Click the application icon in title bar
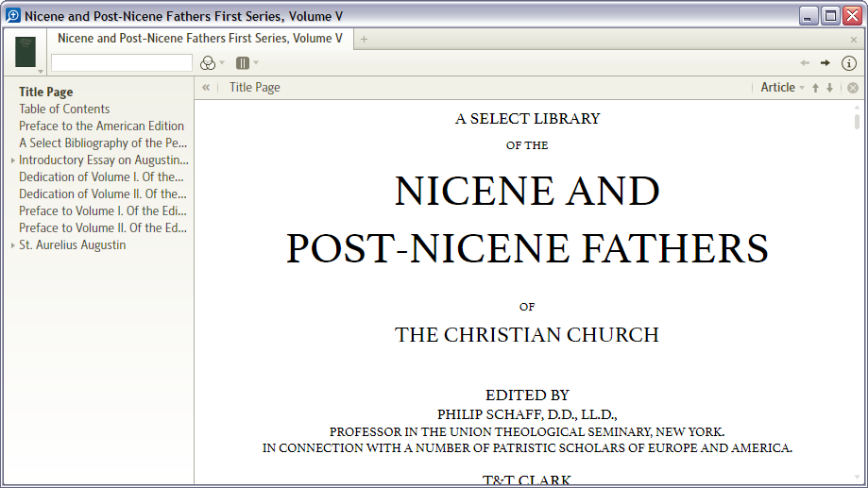Image resolution: width=868 pixels, height=488 pixels. click(x=13, y=15)
